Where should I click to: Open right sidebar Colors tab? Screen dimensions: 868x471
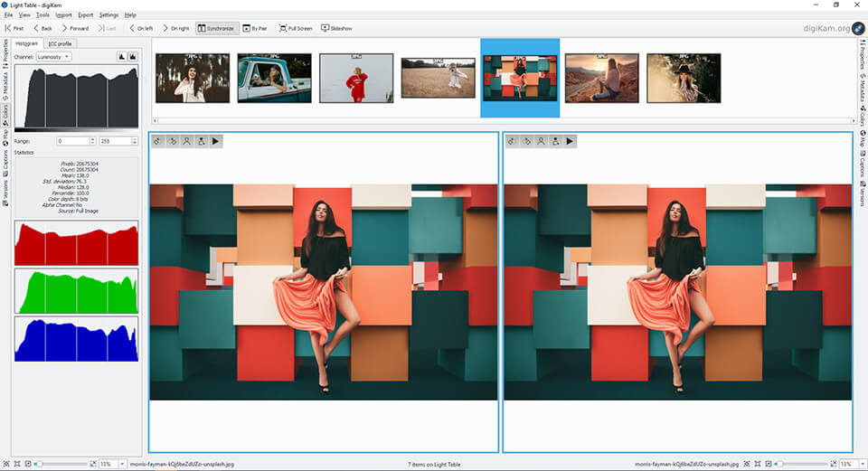(x=863, y=116)
